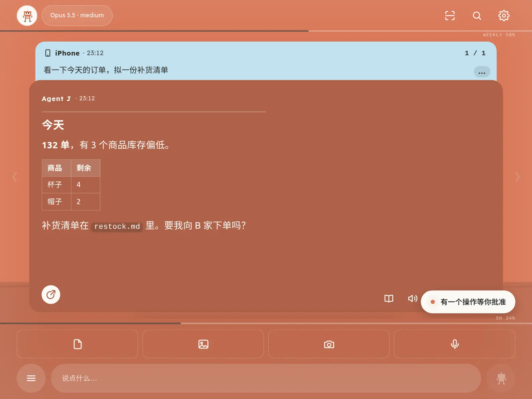Click the user message 看一下今天的订单

click(106, 70)
